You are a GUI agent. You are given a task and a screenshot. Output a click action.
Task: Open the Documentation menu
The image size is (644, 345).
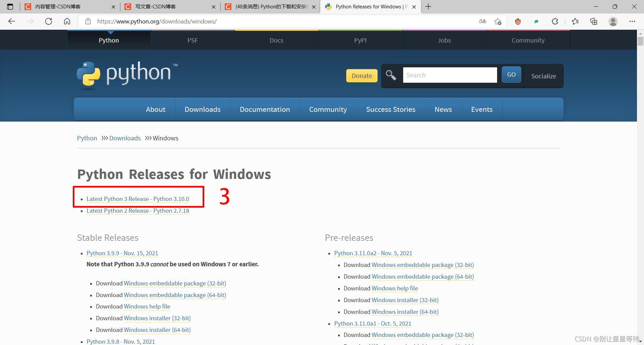[x=265, y=110]
